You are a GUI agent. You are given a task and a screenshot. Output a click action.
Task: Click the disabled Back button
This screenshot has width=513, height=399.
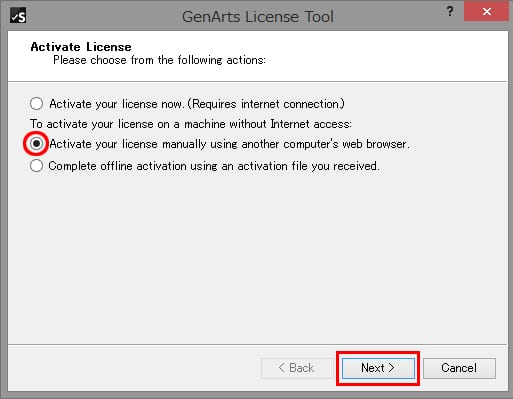(x=297, y=368)
